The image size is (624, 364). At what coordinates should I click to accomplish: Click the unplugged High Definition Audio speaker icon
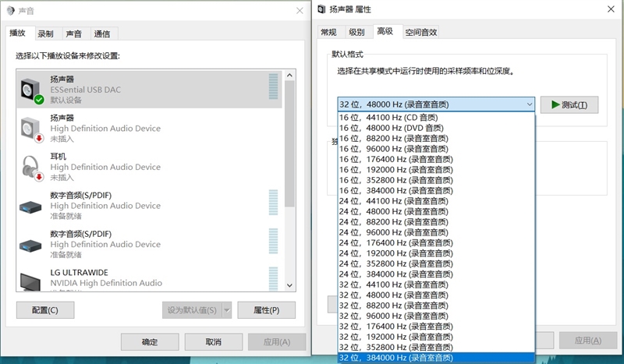click(31, 129)
